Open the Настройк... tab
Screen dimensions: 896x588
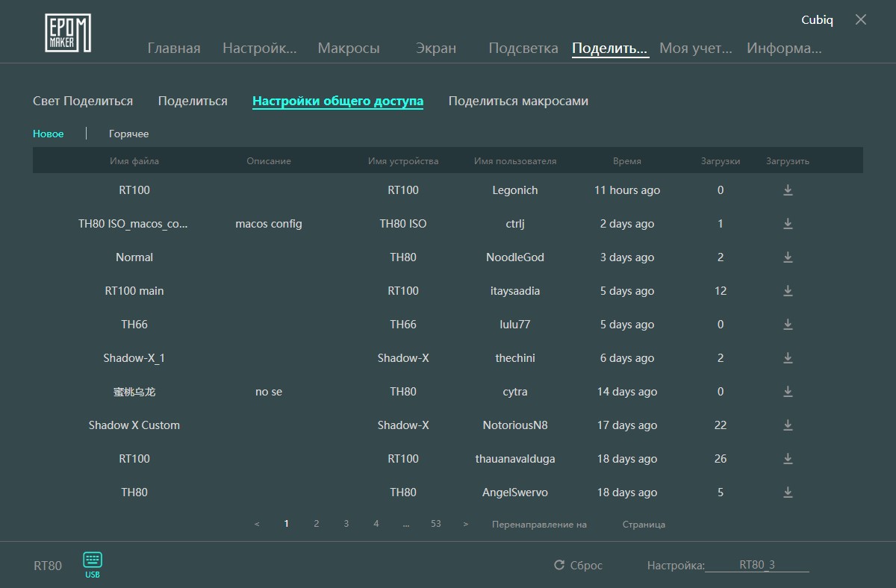click(260, 49)
